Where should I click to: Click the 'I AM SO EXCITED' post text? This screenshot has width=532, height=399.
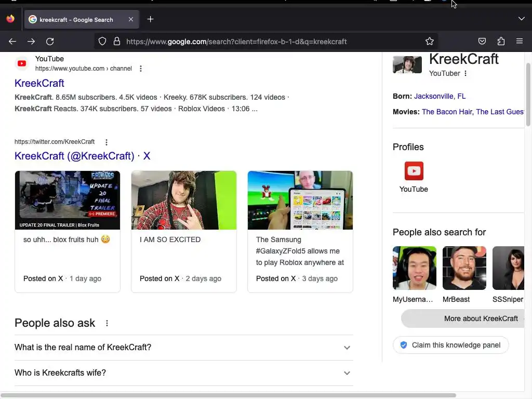(170, 240)
